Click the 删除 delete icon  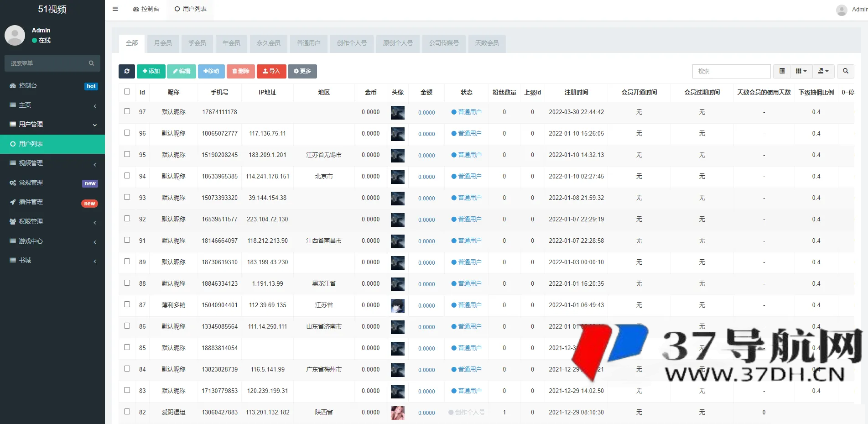coord(241,71)
